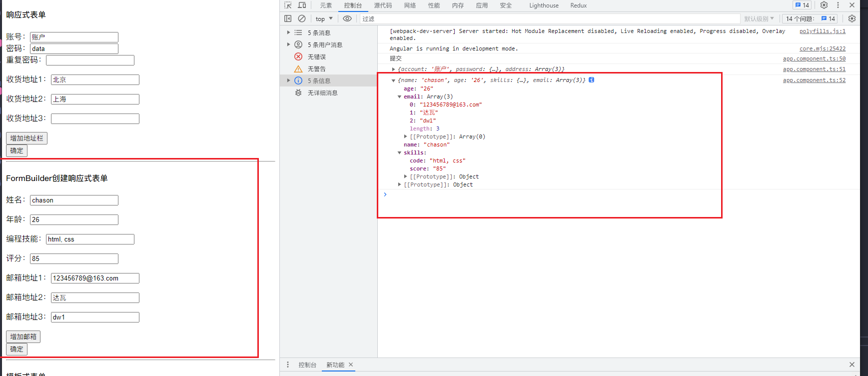Switch to the Lighthouse tab
Viewport: 868px width, 376px height.
click(x=544, y=5)
